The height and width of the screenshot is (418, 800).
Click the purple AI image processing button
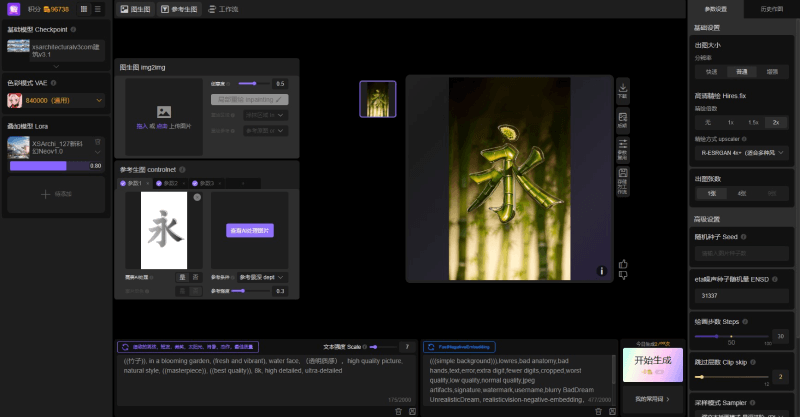249,230
